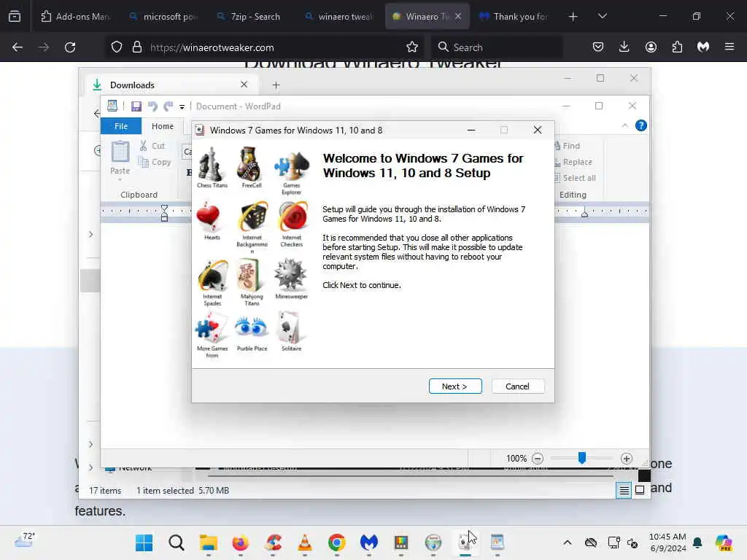Open the list all tabs dropdown
747x560 pixels.
pyautogui.click(x=603, y=17)
